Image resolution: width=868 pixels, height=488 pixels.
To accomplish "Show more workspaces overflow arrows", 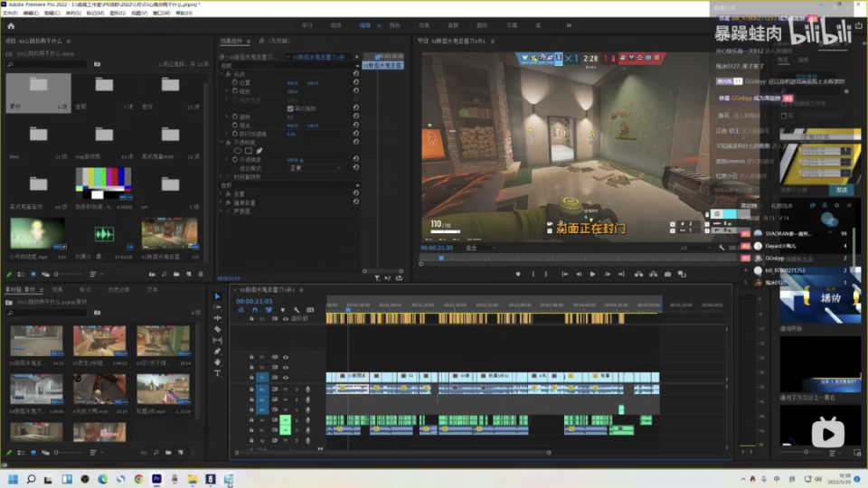I will pos(569,25).
